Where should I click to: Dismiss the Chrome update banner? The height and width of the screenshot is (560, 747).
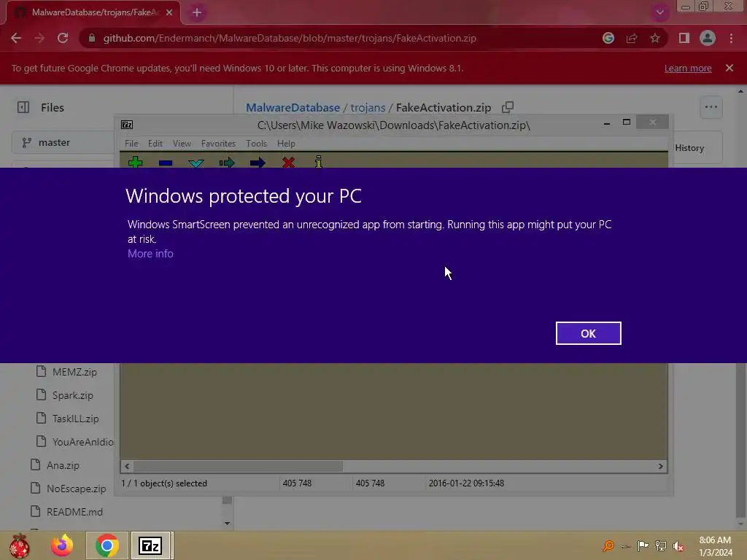(729, 68)
